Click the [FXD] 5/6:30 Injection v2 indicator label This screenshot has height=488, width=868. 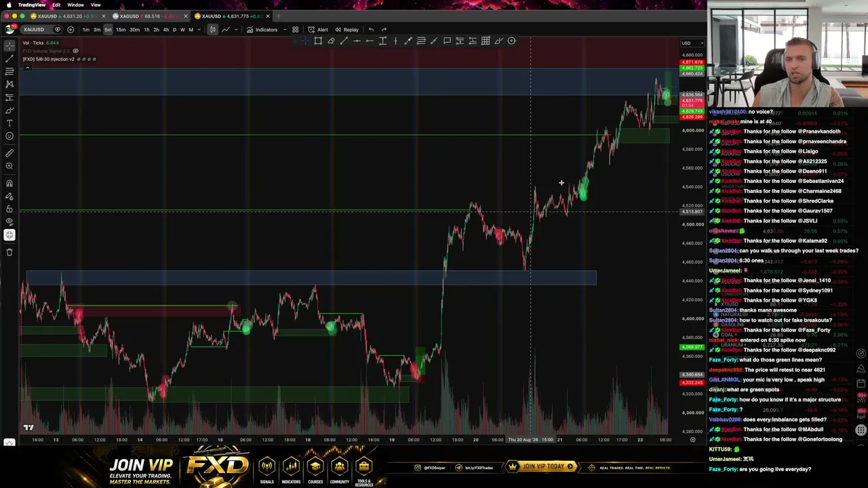click(49, 59)
